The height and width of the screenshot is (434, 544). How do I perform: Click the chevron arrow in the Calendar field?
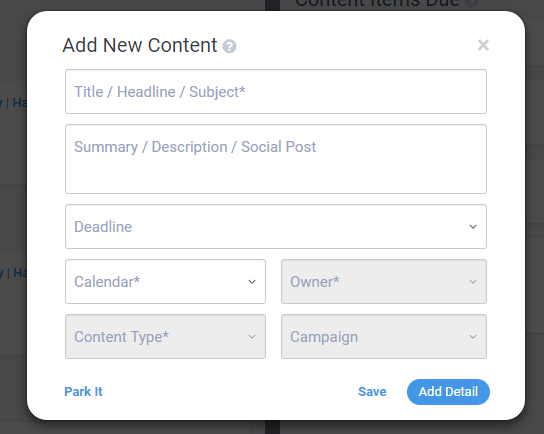coord(252,282)
